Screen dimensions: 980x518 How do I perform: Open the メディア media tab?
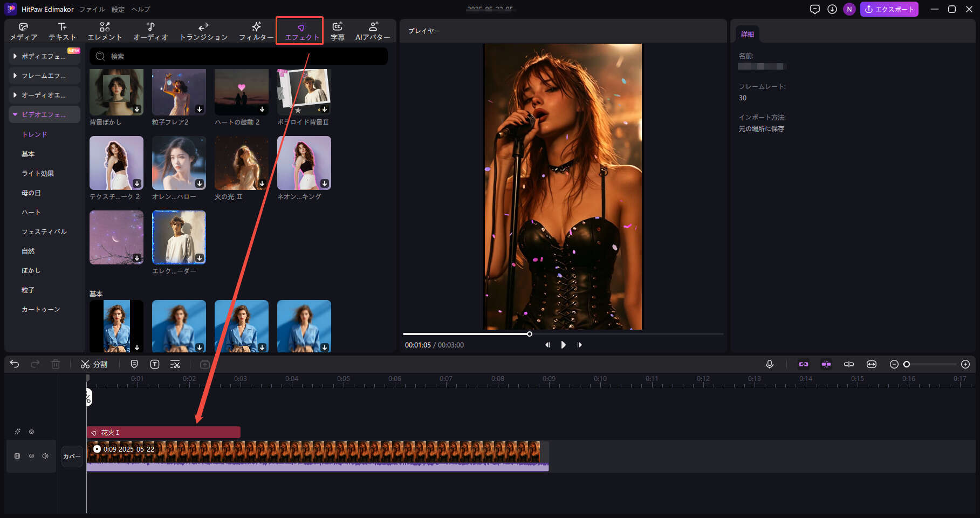[24, 31]
